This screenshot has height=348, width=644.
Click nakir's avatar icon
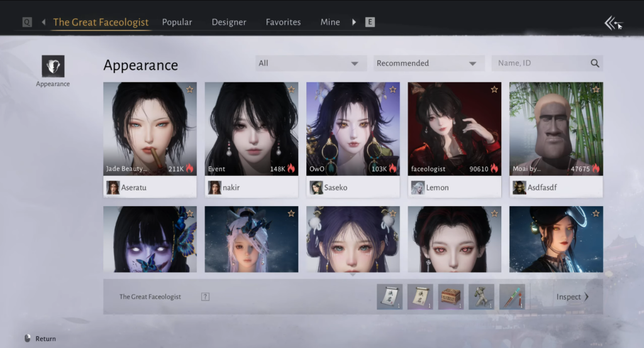(214, 188)
